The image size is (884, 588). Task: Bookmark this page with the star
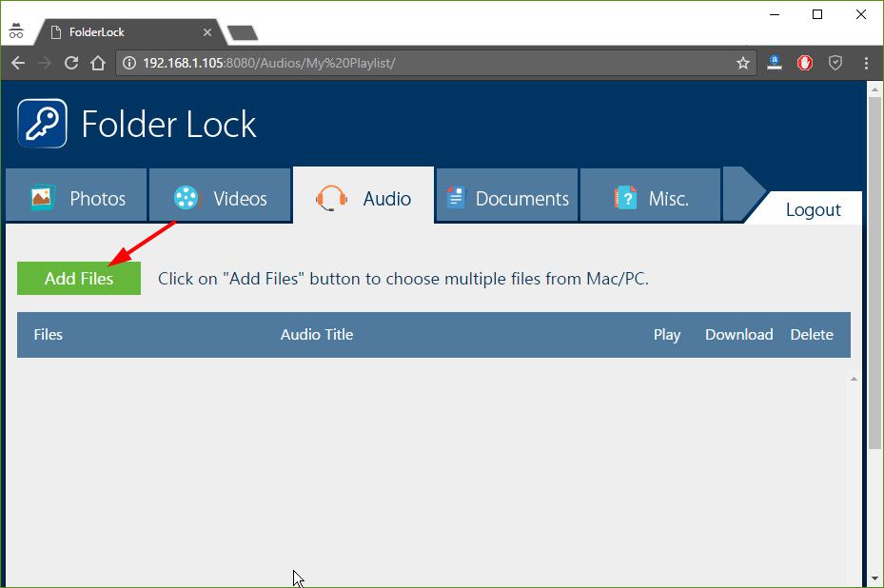click(x=743, y=63)
